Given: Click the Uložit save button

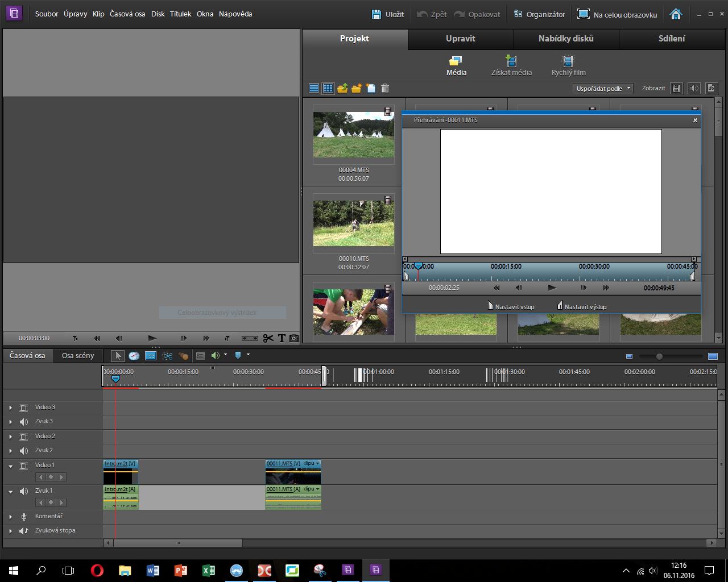Looking at the screenshot, I should point(388,14).
